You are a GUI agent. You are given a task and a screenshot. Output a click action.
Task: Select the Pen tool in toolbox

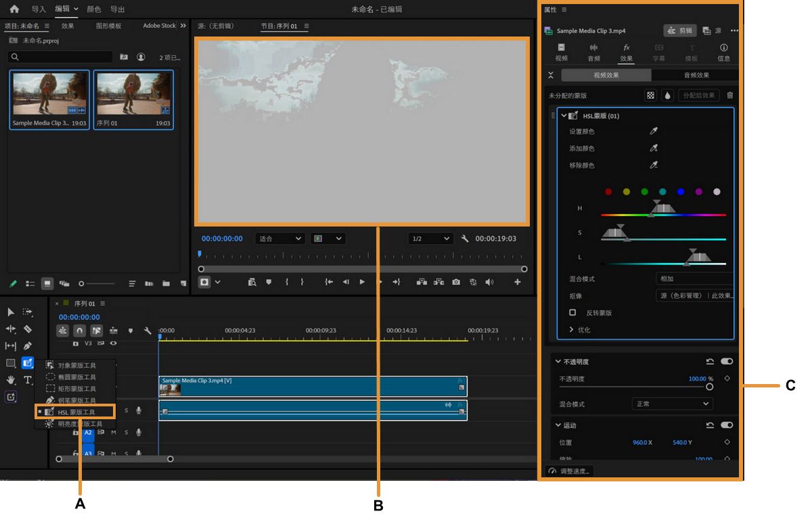28,346
